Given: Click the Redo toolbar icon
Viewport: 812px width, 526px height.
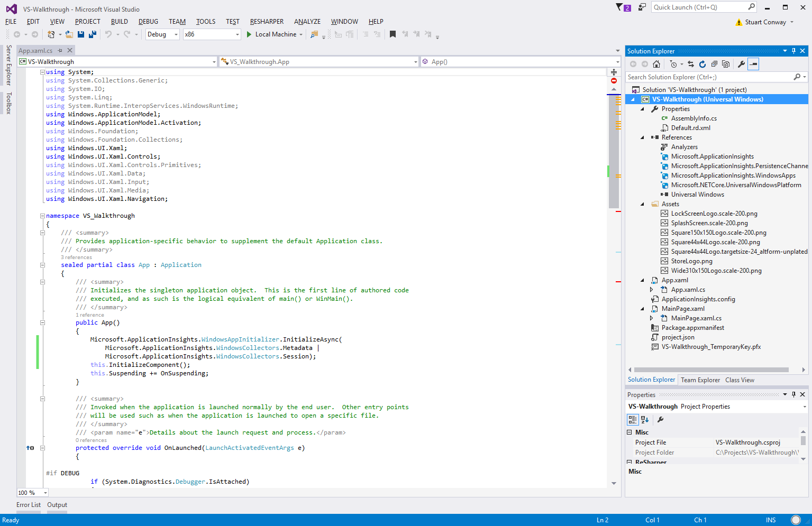Looking at the screenshot, I should [127, 34].
